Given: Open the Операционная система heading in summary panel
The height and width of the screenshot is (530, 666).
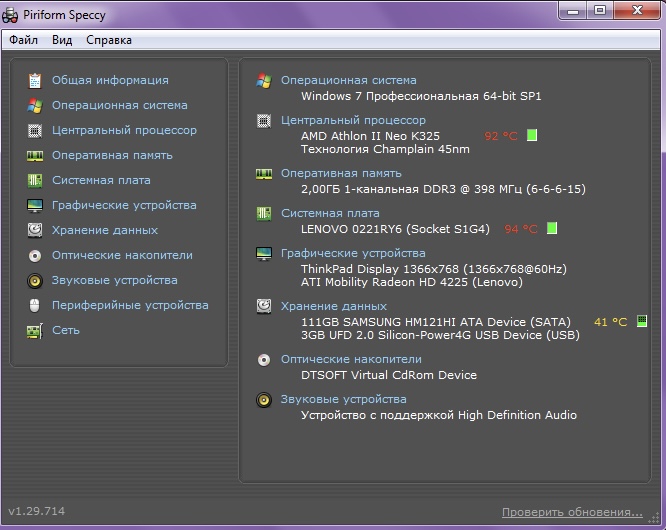Looking at the screenshot, I should pyautogui.click(x=348, y=80).
